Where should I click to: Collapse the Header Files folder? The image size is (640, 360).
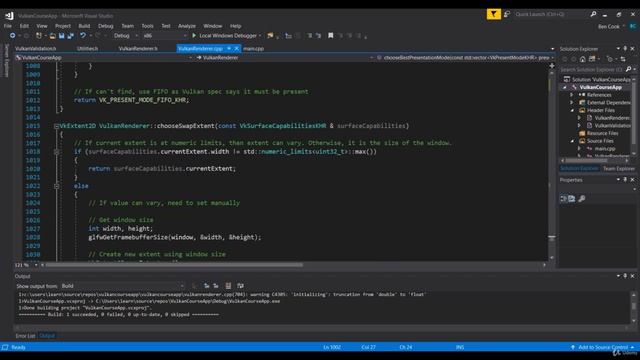click(x=572, y=111)
